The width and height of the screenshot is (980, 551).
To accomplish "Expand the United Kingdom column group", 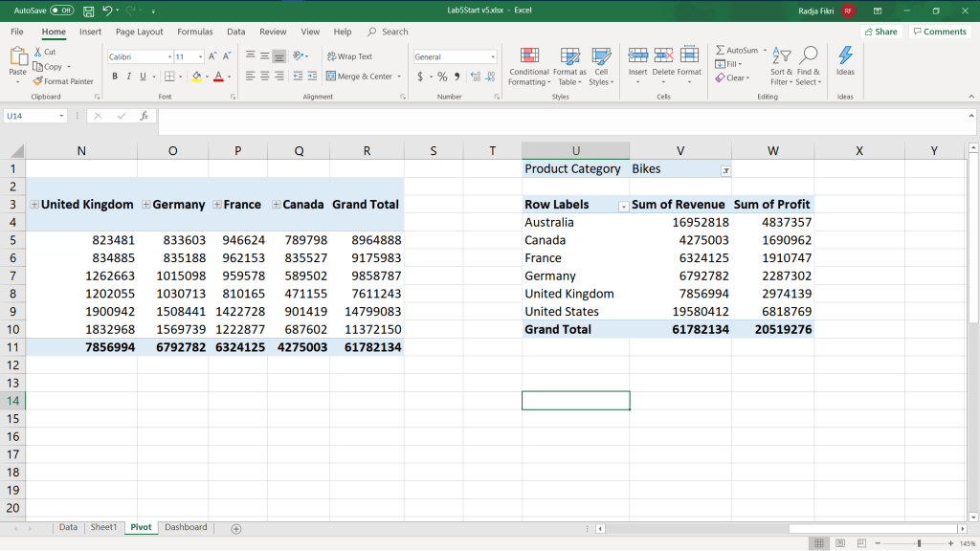I will click(34, 205).
